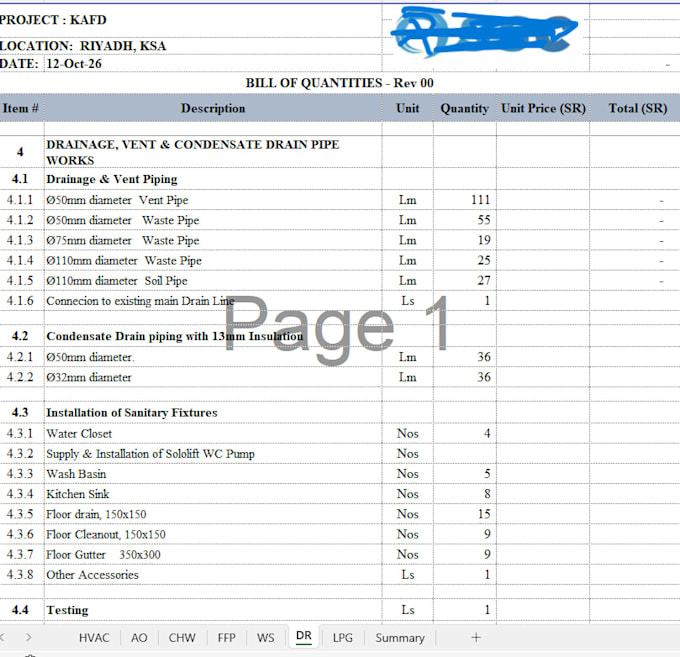Image resolution: width=680 pixels, height=657 pixels.
Task: Select quantity 5 for Wash Basin
Action: tap(464, 474)
